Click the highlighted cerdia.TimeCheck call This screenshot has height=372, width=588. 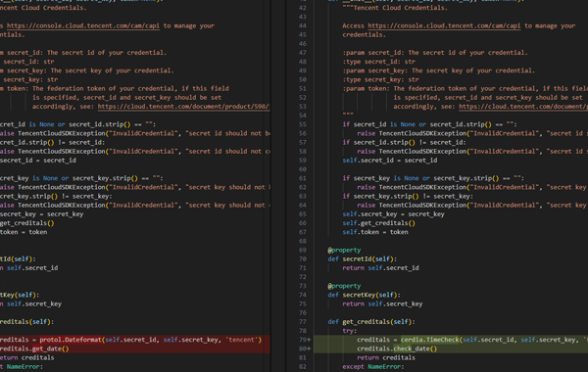(x=430, y=340)
